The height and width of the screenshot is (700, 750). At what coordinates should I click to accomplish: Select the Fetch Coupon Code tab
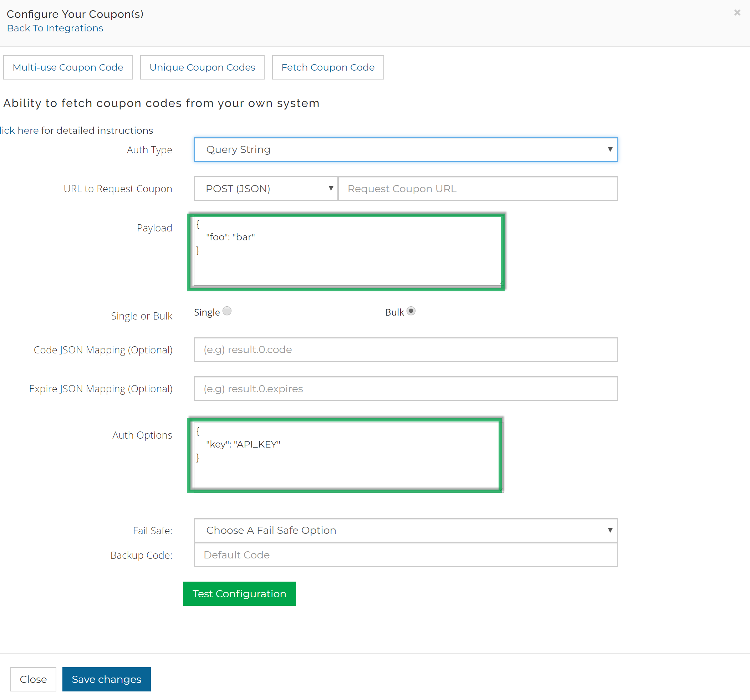(327, 67)
